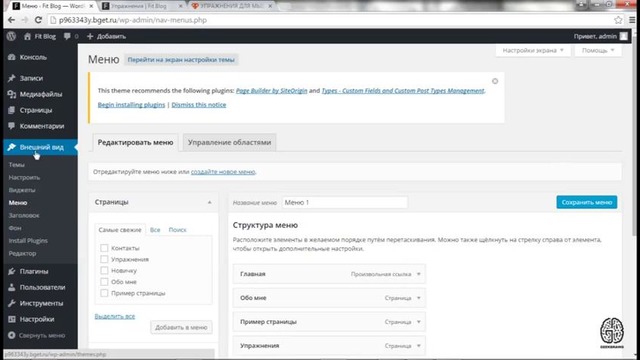The image size is (640, 360).
Task: Go back in browser
Action: coord(11,20)
